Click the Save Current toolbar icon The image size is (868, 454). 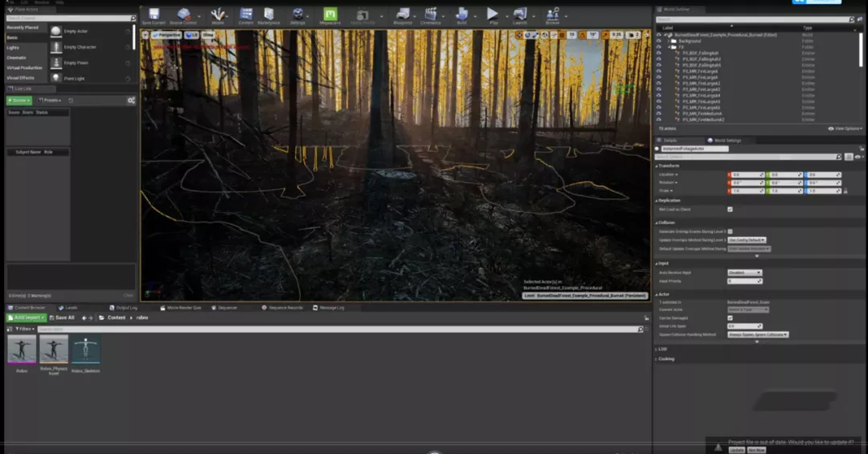click(x=154, y=15)
